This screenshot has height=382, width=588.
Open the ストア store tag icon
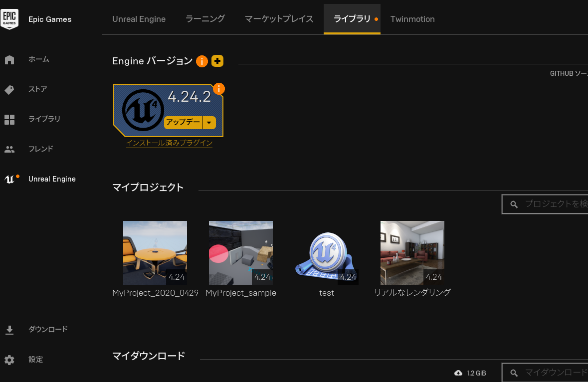coord(9,90)
